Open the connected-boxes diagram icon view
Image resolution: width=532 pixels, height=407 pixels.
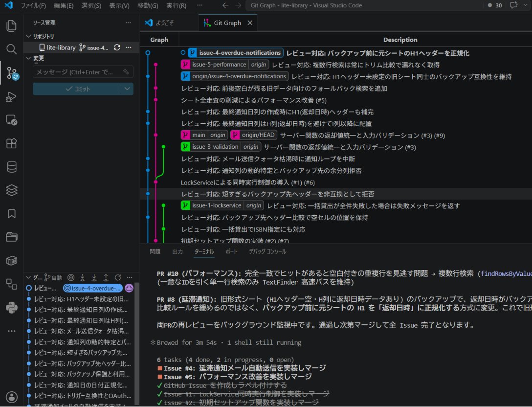[12, 284]
